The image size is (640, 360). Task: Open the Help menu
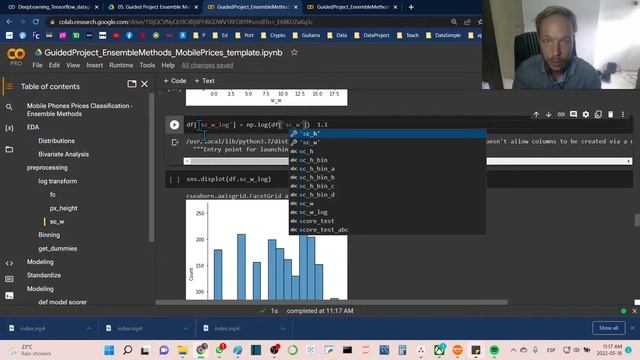(168, 65)
